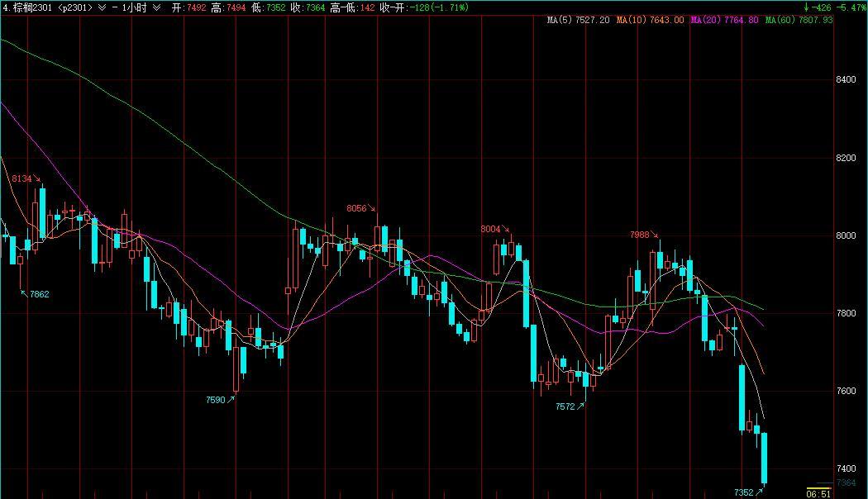This screenshot has width=868, height=499.
Task: Click the 7600 price axis label
Action: [846, 391]
